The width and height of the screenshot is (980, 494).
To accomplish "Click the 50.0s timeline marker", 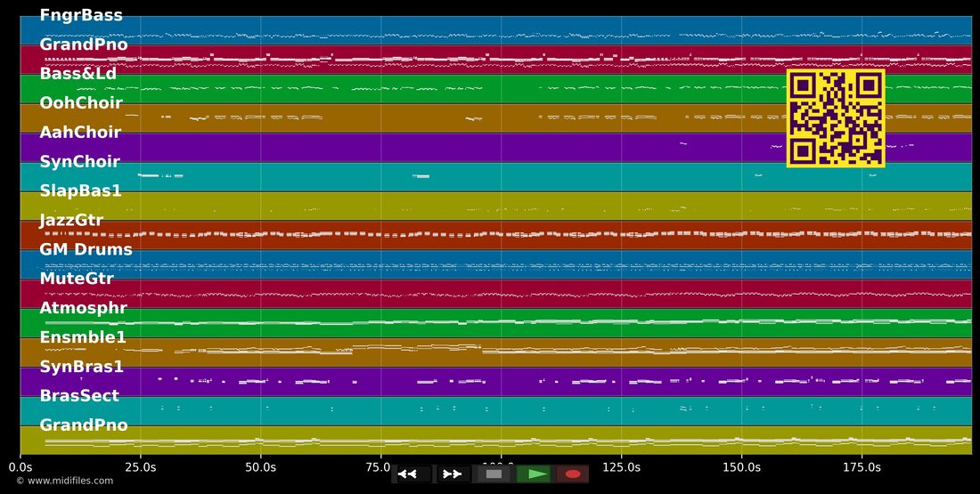I will click(261, 467).
